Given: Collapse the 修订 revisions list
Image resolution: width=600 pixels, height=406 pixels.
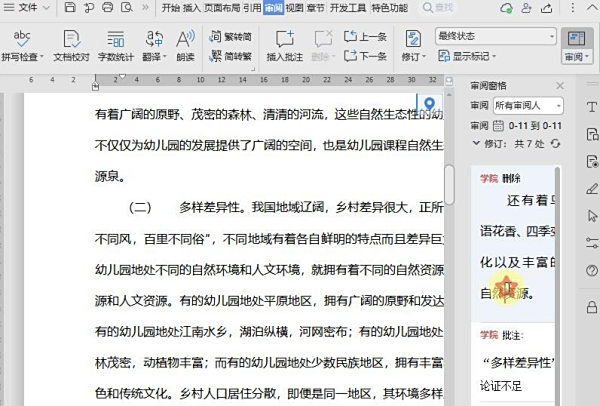Looking at the screenshot, I should [x=476, y=143].
